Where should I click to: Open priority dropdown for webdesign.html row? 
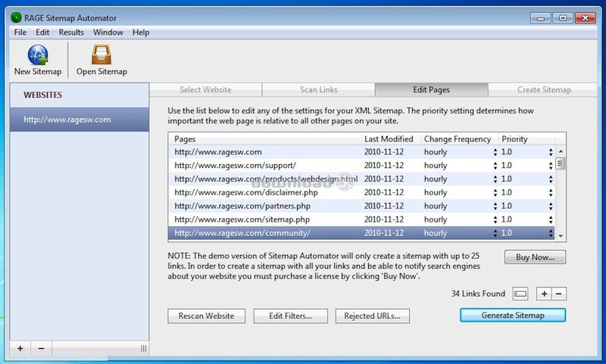coord(551,179)
